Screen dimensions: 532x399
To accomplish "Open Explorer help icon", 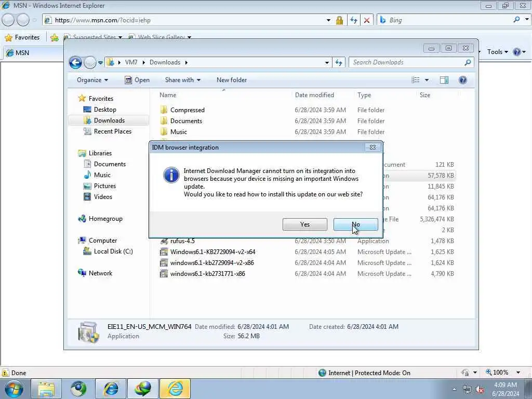I will click(x=463, y=80).
